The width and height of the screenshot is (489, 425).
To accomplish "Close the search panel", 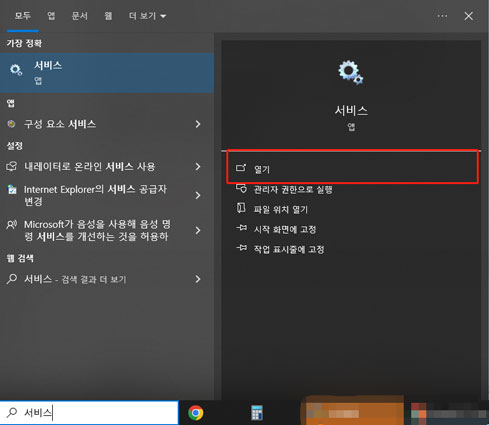I will click(468, 16).
